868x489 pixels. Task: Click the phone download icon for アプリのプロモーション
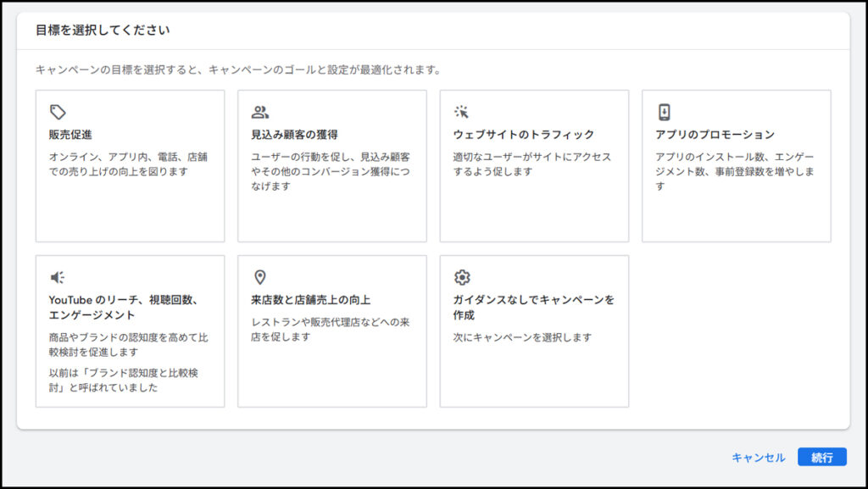point(664,112)
